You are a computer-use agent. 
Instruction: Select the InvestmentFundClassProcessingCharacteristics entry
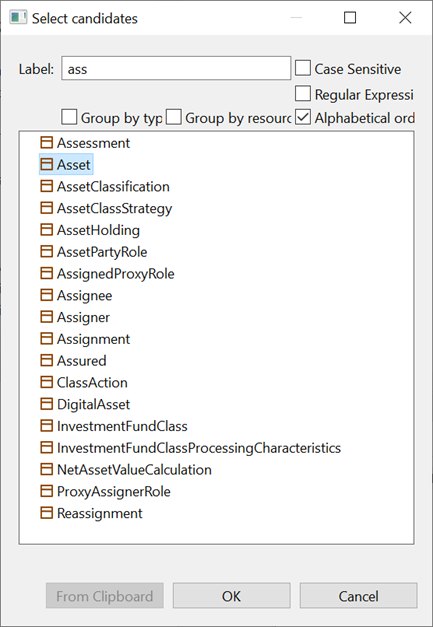[x=199, y=448]
